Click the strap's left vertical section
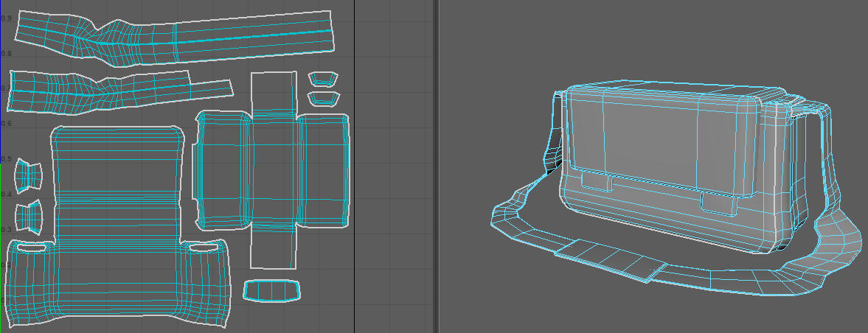 pyautogui.click(x=552, y=147)
